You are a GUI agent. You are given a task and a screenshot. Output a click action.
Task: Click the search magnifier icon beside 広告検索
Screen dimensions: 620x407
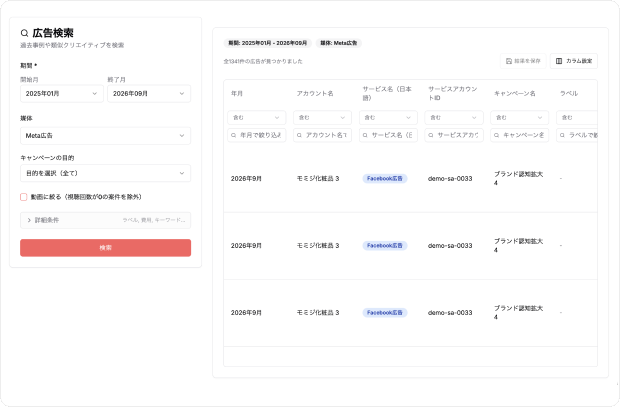click(25, 33)
